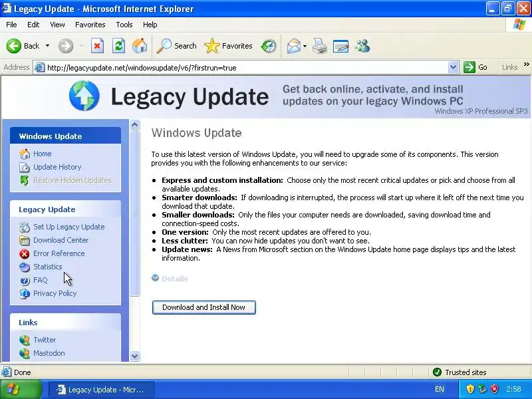Open the Edit menu

coord(33,25)
